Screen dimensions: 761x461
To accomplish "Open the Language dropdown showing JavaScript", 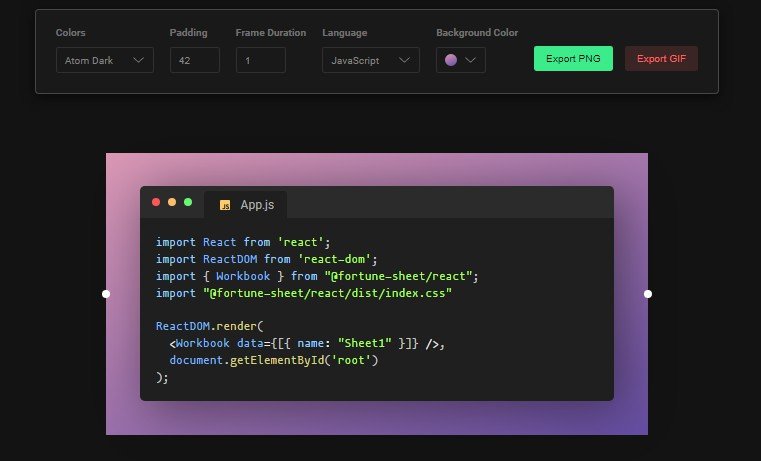I will [x=371, y=60].
